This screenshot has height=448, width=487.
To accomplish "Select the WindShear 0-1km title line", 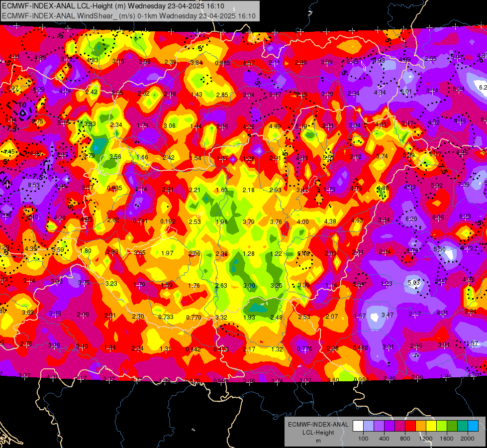I will pos(128,16).
